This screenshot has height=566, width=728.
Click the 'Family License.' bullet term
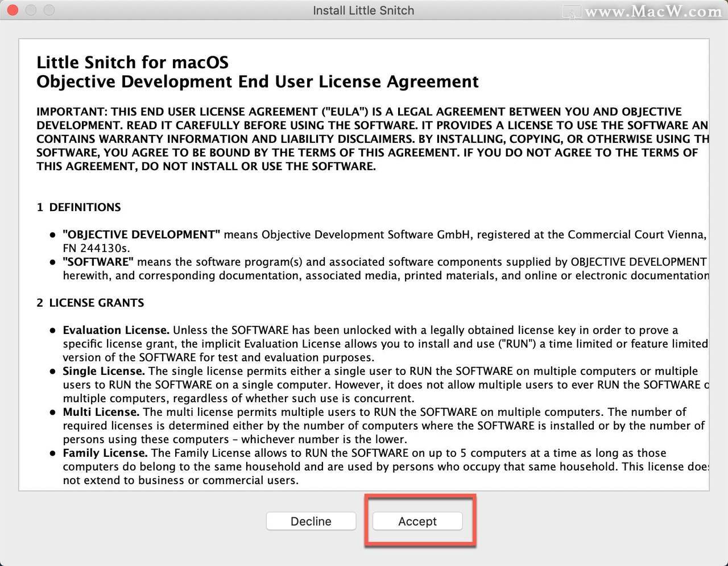pos(105,453)
